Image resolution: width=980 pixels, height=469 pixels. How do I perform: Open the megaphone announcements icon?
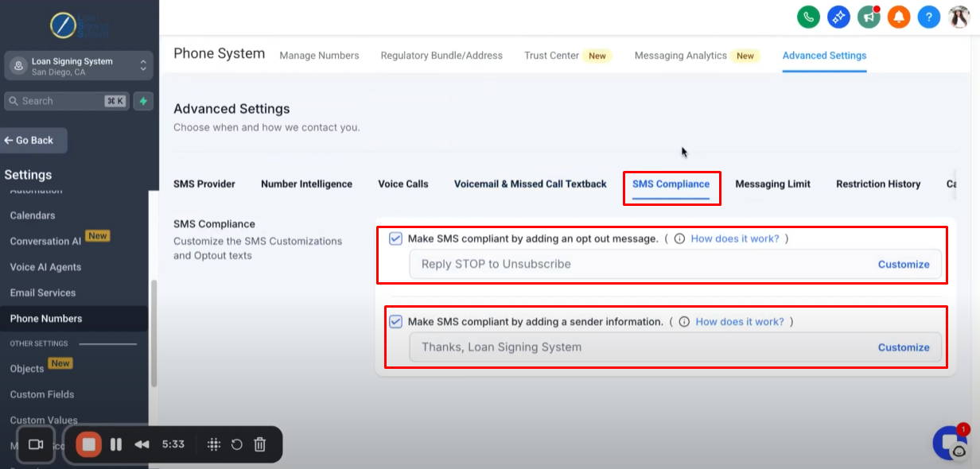(x=869, y=17)
